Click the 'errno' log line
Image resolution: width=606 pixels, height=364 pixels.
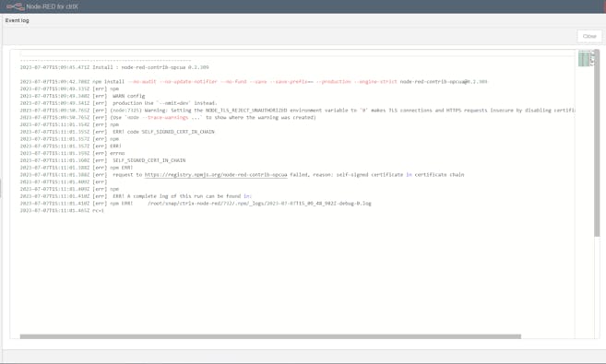(x=72, y=153)
